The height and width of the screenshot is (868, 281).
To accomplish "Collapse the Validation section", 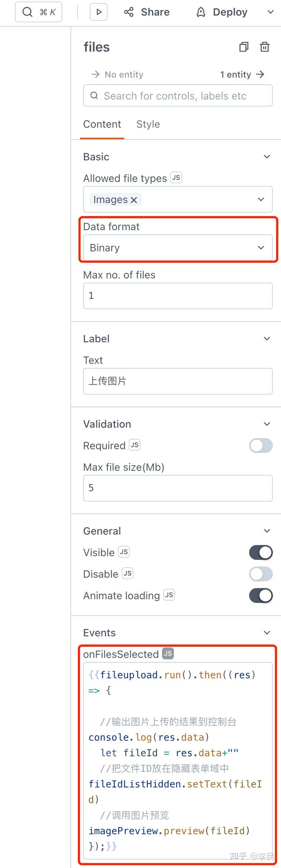I will (x=267, y=424).
